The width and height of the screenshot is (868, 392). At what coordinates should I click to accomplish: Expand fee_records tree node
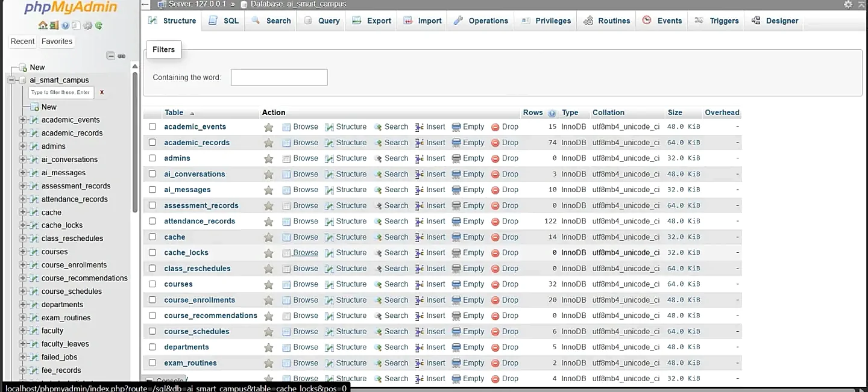tap(23, 370)
